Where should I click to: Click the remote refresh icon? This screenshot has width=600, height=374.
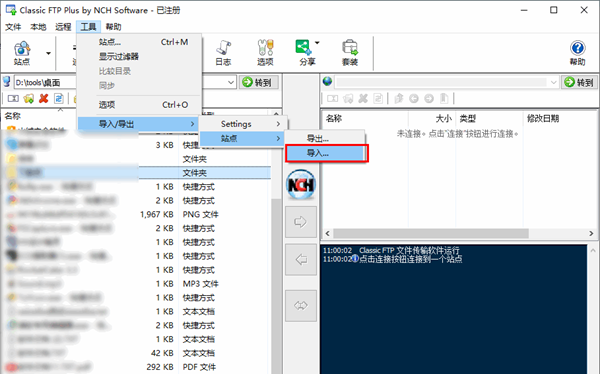point(378,99)
